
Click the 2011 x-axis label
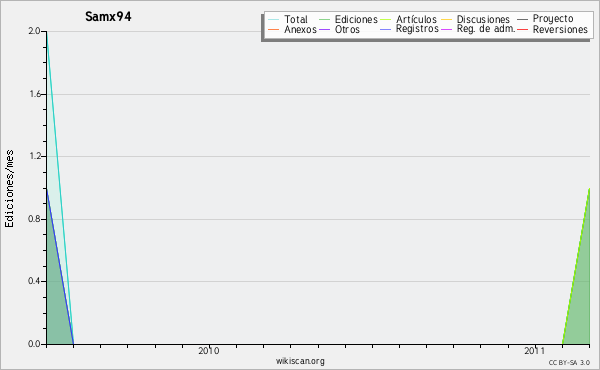(535, 350)
